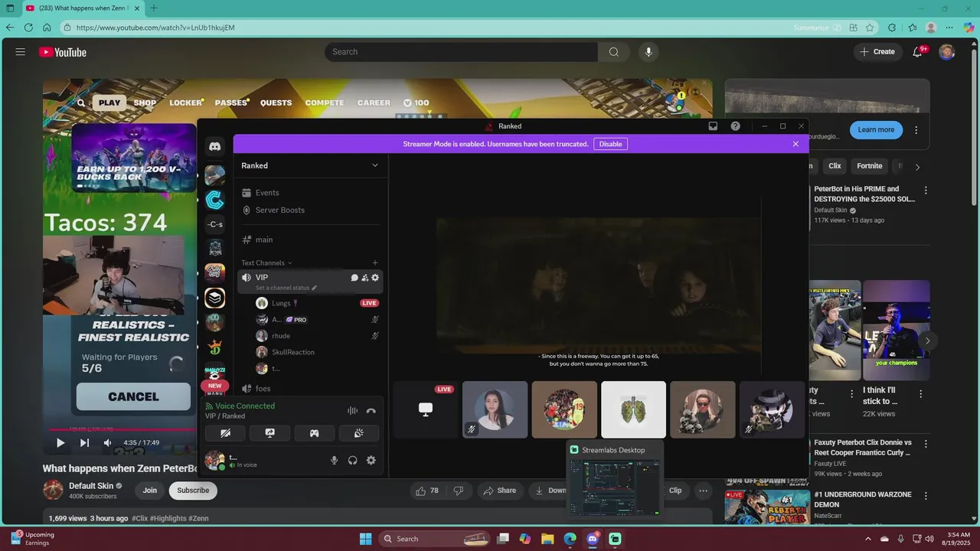980x551 pixels.
Task: Go to YouTube home logo
Action: (63, 52)
